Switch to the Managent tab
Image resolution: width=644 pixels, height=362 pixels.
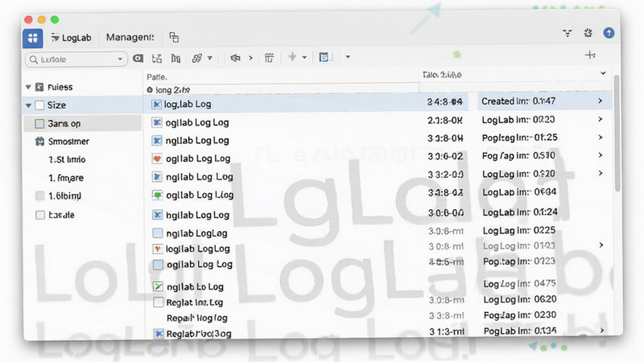point(130,37)
